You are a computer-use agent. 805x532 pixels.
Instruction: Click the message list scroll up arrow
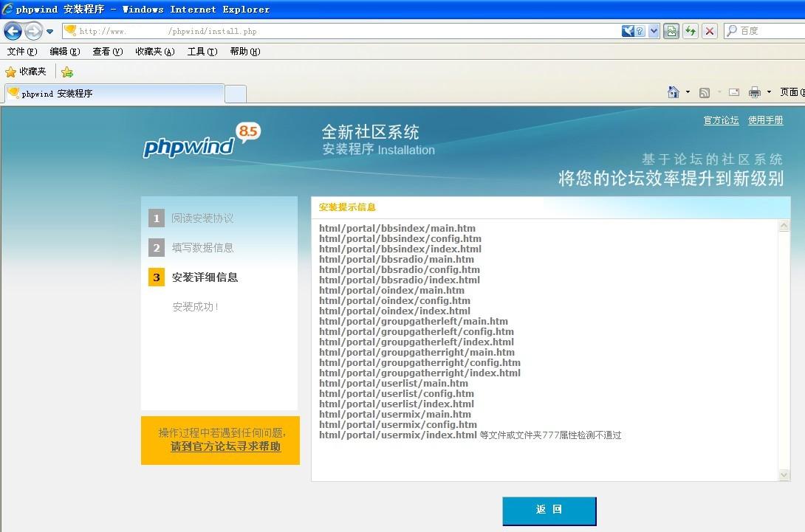[x=784, y=226]
